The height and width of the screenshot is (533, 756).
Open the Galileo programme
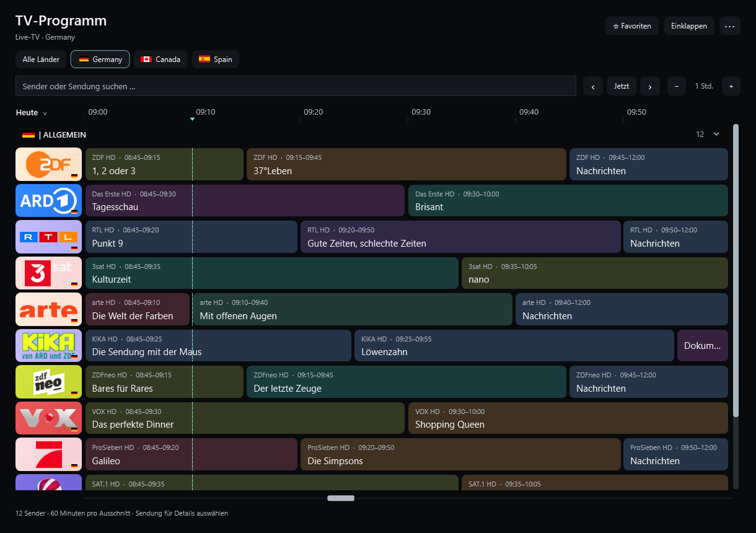point(191,454)
